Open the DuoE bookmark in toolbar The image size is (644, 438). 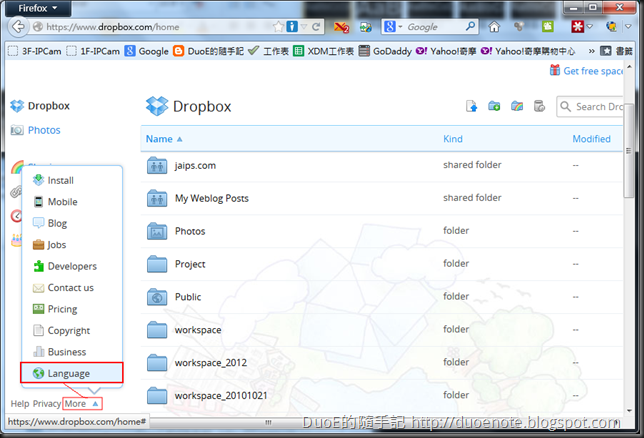[208, 51]
